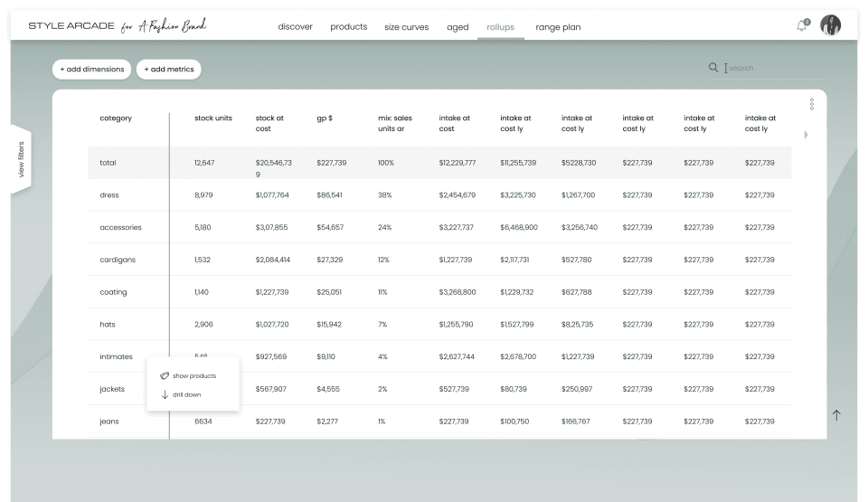Select the rollups tab
This screenshot has height=502, width=868.
pos(500,27)
